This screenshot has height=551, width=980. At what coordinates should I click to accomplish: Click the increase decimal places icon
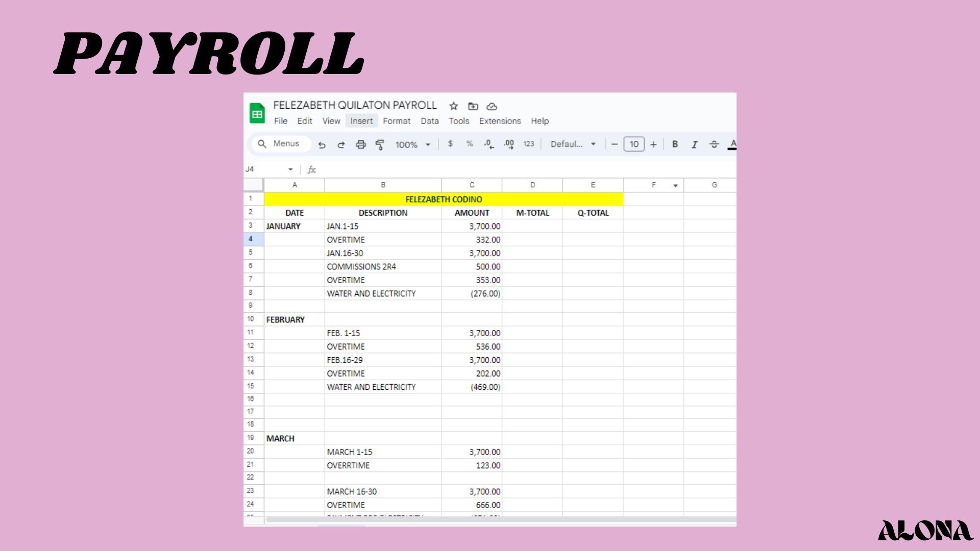[508, 144]
